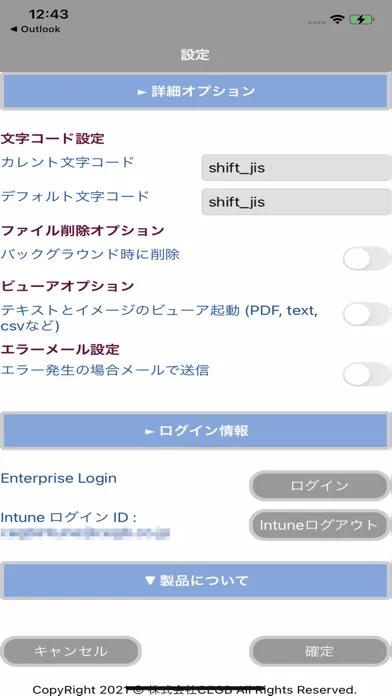Tap the cellular signal dots icon
The image size is (392, 696).
[x=317, y=21]
